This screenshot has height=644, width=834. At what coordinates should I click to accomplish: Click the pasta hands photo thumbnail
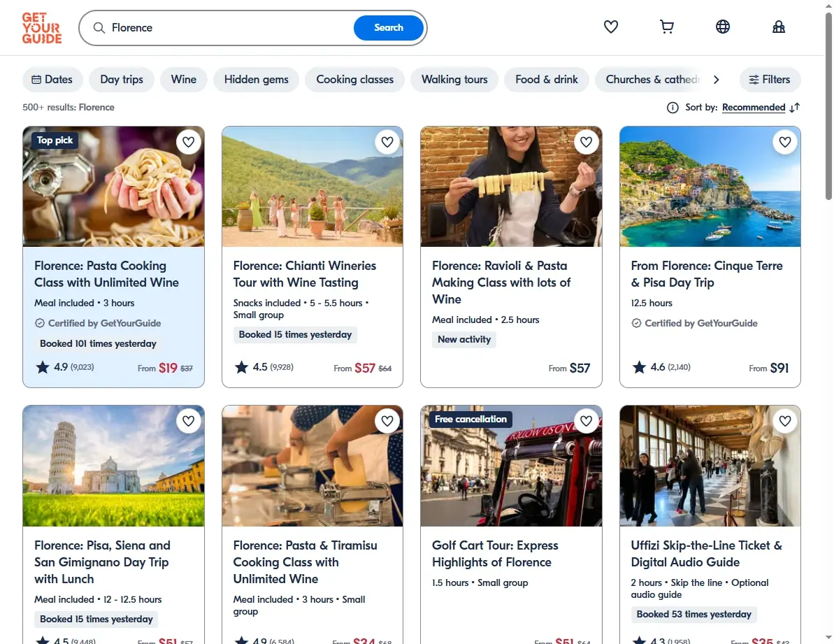click(x=113, y=187)
